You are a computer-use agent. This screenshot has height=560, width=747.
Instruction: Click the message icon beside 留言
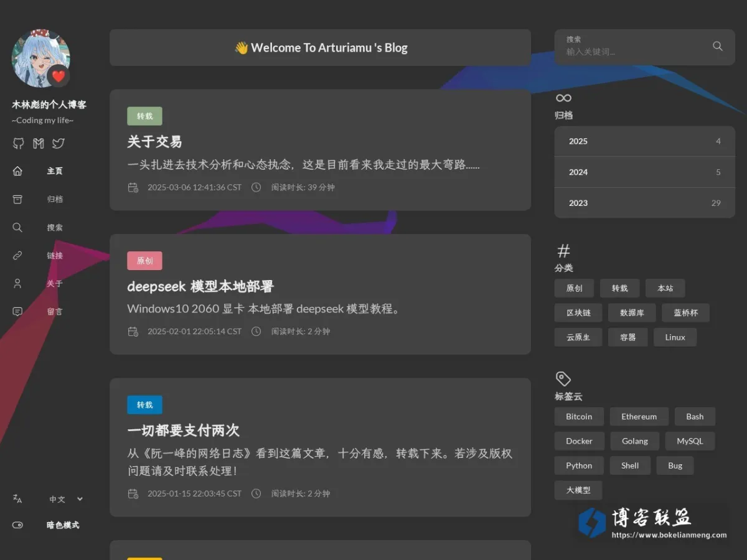click(17, 311)
